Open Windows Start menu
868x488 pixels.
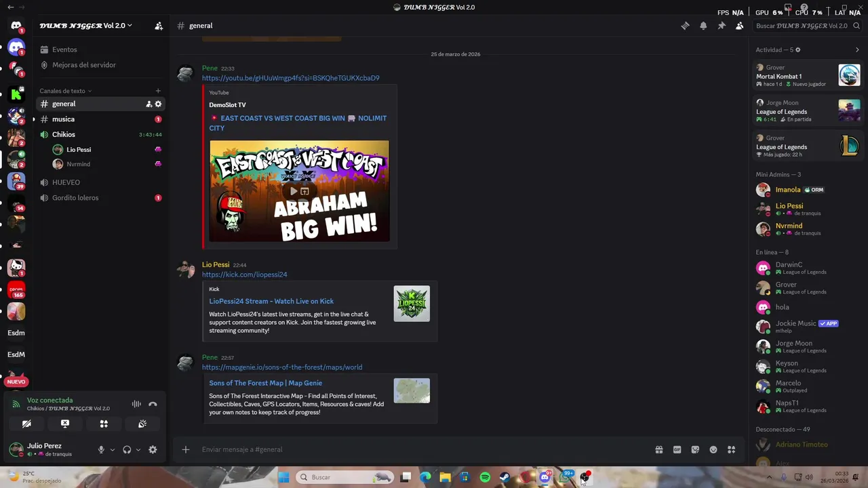click(x=284, y=477)
